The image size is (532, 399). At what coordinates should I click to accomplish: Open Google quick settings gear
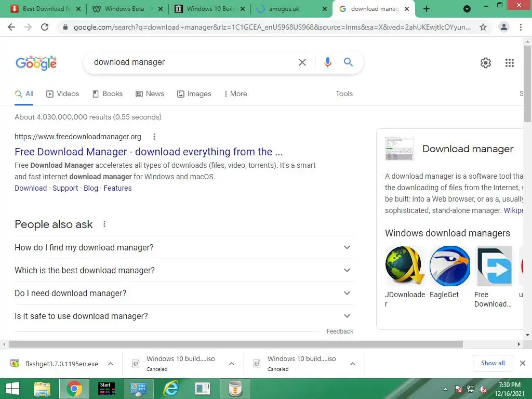click(x=486, y=63)
